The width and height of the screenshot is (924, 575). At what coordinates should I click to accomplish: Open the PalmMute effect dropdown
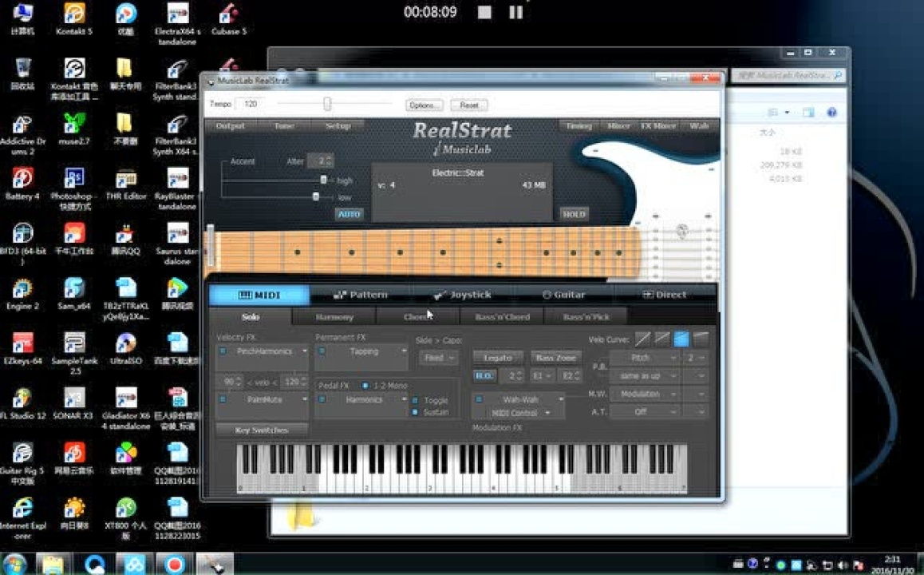[305, 399]
